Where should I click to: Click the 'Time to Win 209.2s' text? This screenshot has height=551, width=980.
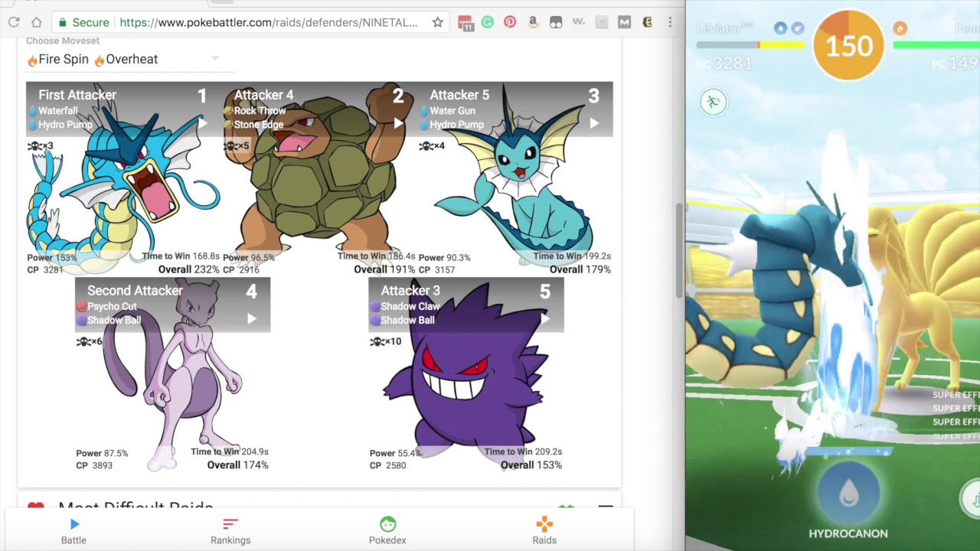(524, 452)
